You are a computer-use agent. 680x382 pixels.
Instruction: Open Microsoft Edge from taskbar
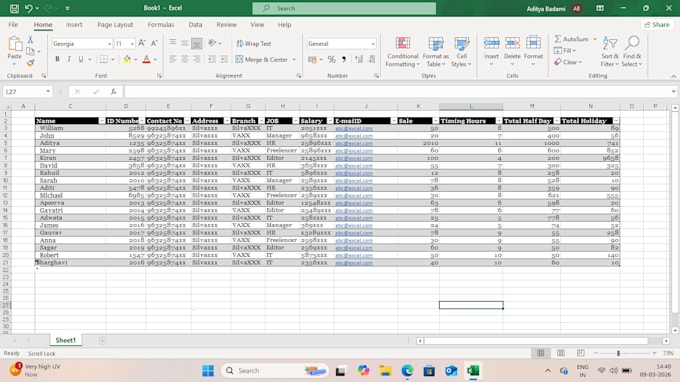click(x=407, y=370)
